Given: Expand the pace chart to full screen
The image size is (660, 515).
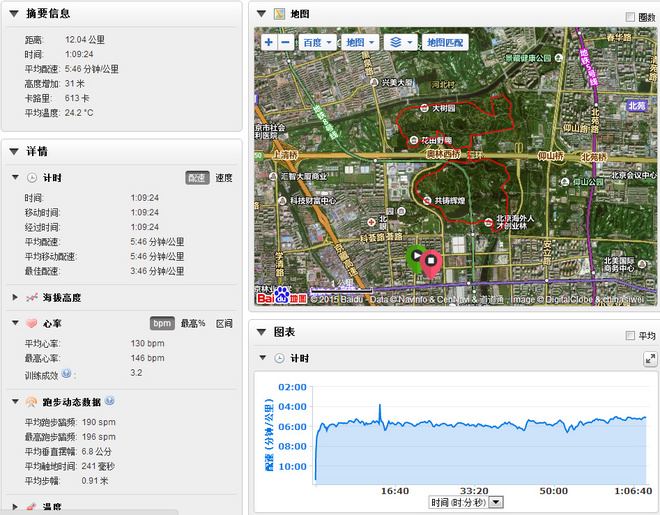Looking at the screenshot, I should coord(649,358).
